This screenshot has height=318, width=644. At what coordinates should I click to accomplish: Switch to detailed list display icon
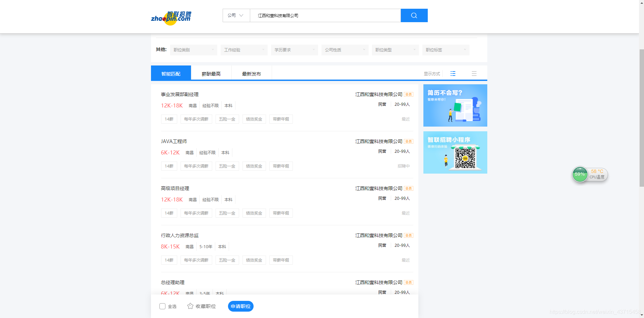pos(453,74)
